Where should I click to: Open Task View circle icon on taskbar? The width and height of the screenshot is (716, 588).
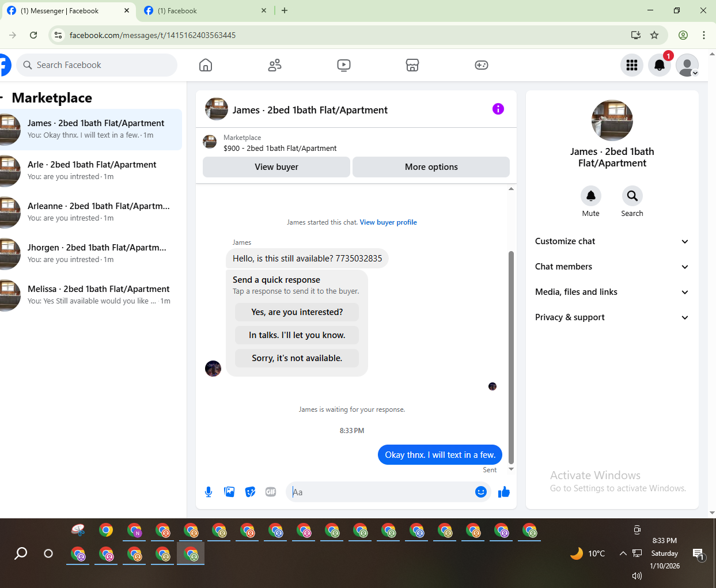48,553
